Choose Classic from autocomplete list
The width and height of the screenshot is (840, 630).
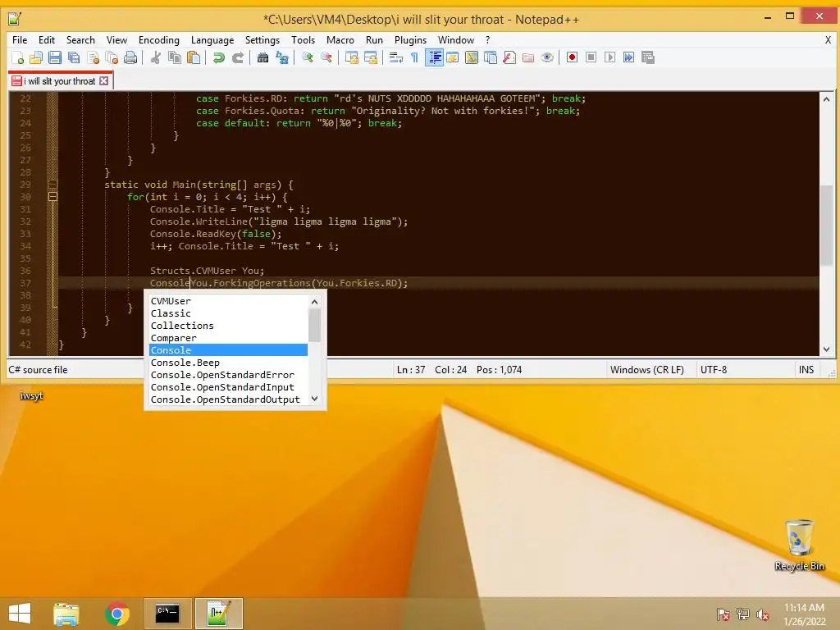tap(228, 313)
